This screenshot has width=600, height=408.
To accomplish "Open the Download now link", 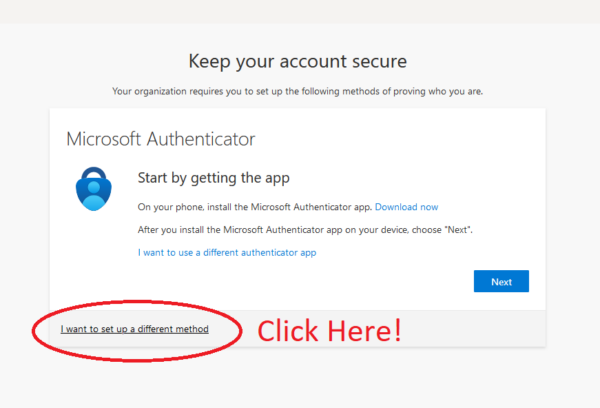I will click(406, 207).
